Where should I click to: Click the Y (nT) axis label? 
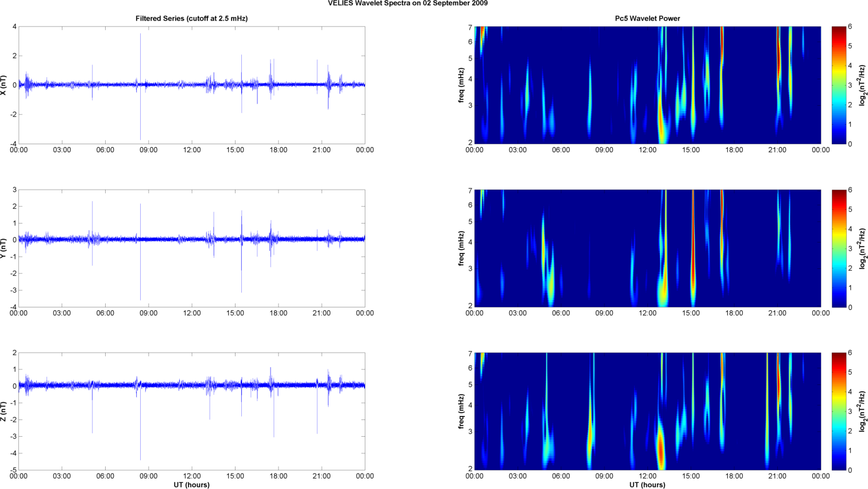pyautogui.click(x=4, y=248)
